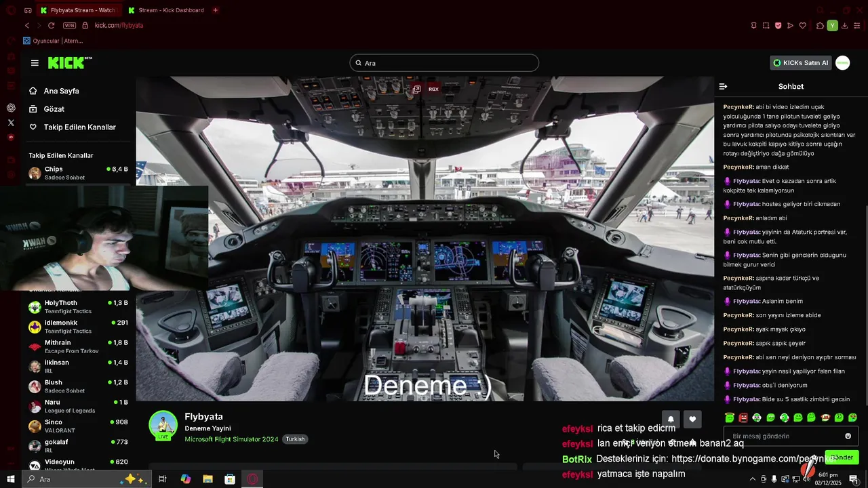This screenshot has height=488, width=868.
Task: Toggle the browser VPN badge
Action: [x=69, y=25]
